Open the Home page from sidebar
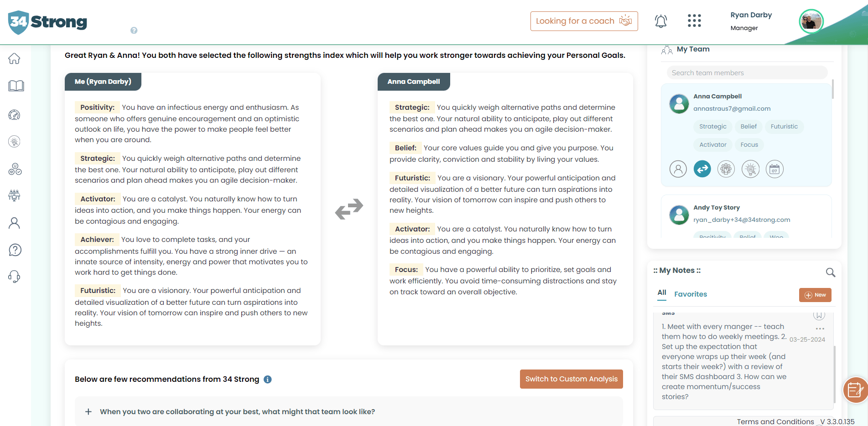Screen dimensions: 868x426 15,59
